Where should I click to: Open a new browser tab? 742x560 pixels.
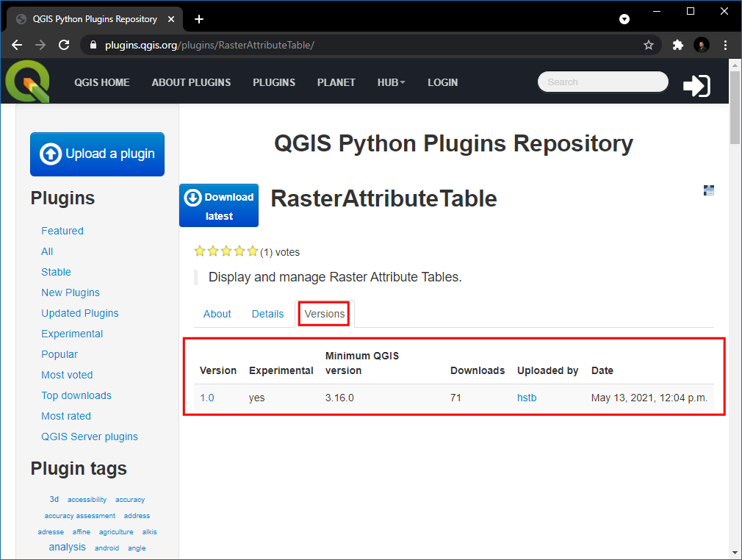tap(198, 19)
